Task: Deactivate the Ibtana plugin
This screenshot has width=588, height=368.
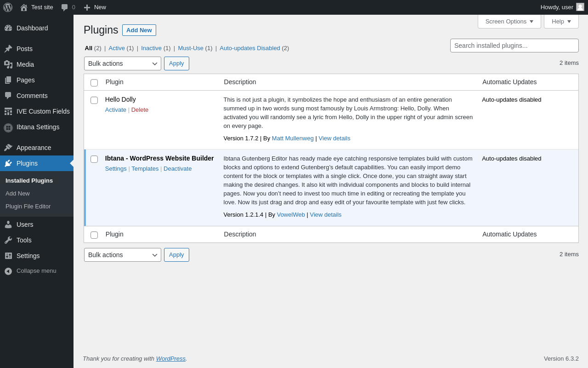Action: coord(177,169)
